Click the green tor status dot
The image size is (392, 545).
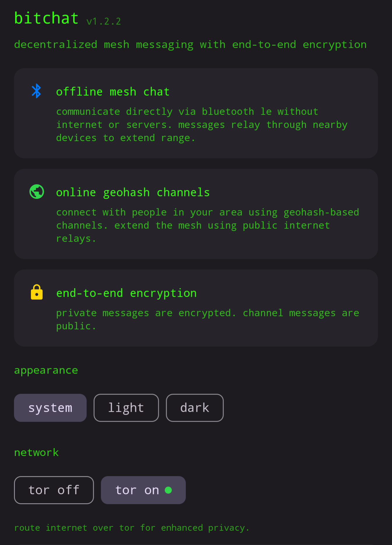tap(168, 490)
